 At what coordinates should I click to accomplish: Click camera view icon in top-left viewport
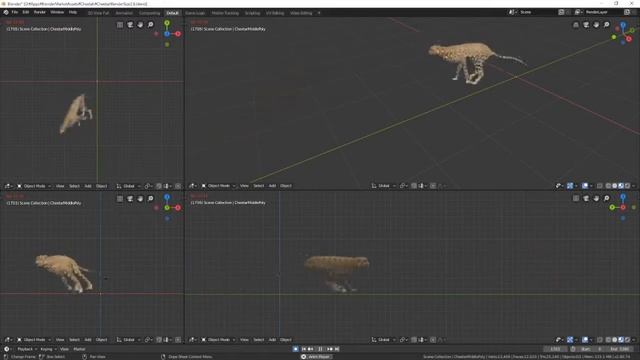pos(130,25)
